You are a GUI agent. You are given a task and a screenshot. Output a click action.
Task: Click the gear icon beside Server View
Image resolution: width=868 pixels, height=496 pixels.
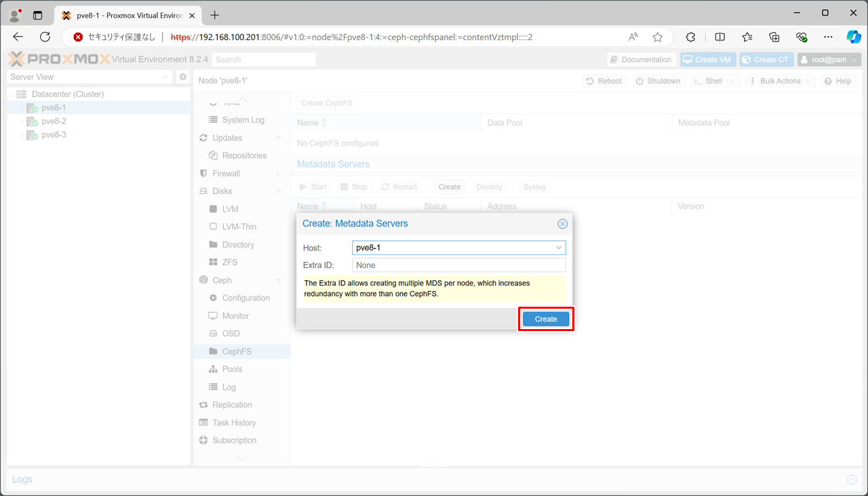click(x=182, y=77)
